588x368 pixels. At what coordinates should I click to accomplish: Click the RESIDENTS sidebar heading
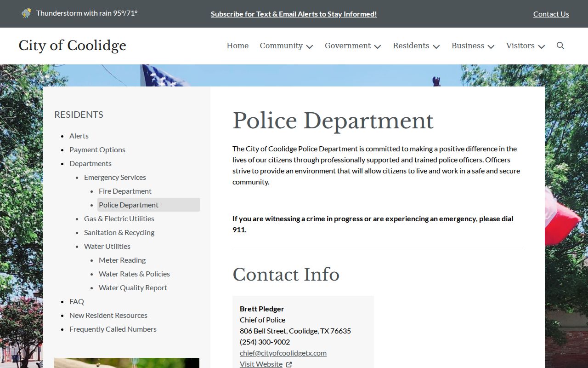79,115
